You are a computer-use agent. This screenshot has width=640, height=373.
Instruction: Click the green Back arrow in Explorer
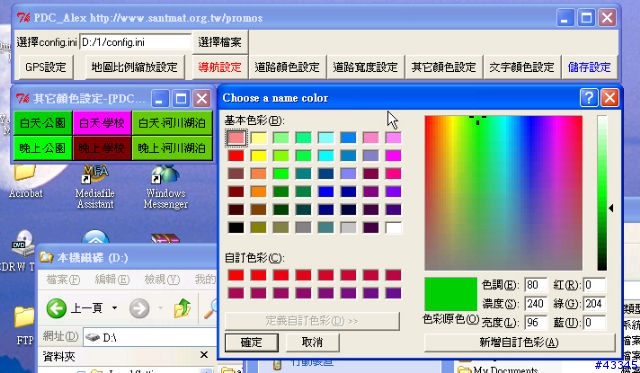[56, 308]
